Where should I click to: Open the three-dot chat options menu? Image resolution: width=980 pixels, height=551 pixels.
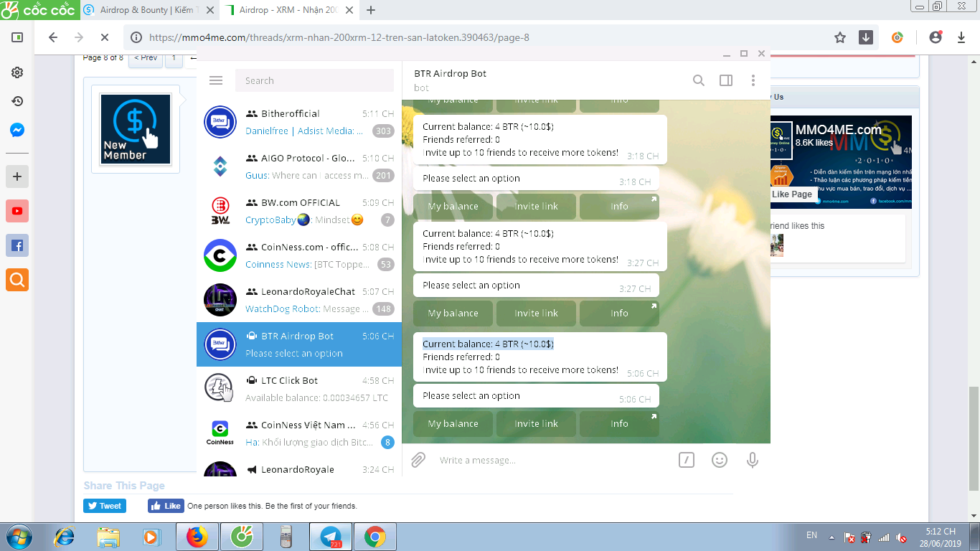753,80
